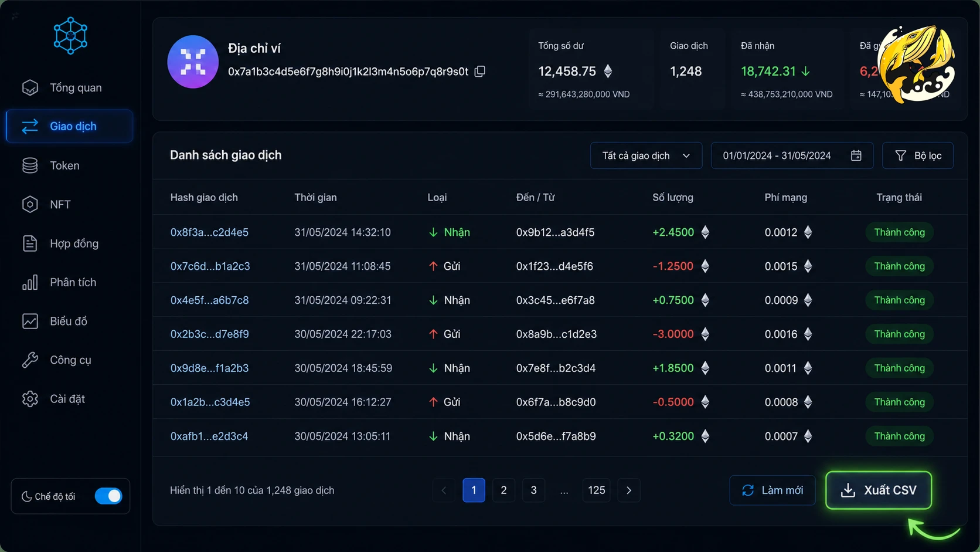Click the Công cụ wrench icon
This screenshot has width=980, height=552.
click(x=30, y=360)
